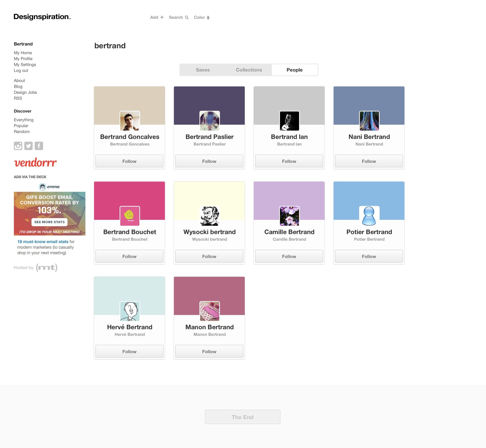Click the Log out link
This screenshot has height=448, width=486.
tap(21, 71)
